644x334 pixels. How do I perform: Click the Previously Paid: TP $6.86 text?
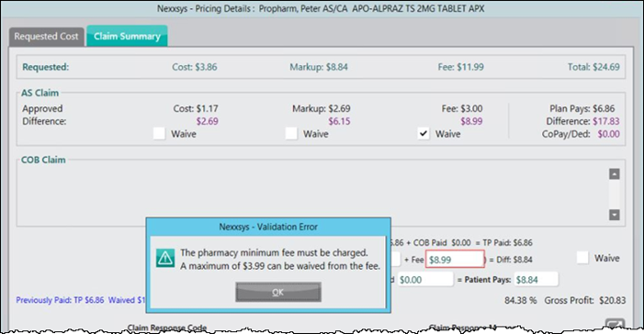60,300
